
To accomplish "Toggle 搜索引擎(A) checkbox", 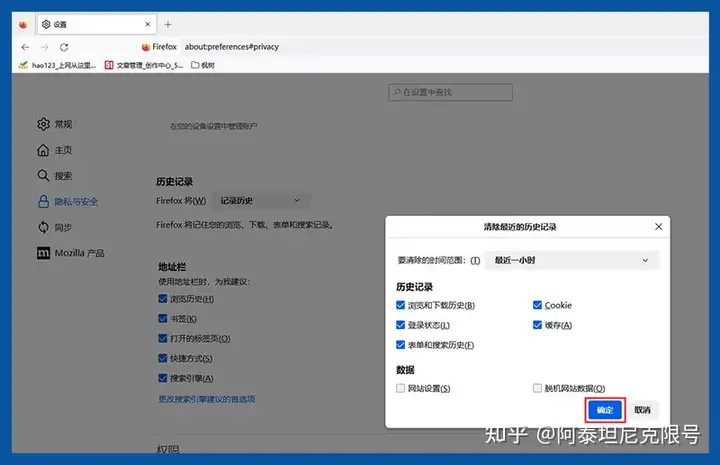I will pos(163,378).
